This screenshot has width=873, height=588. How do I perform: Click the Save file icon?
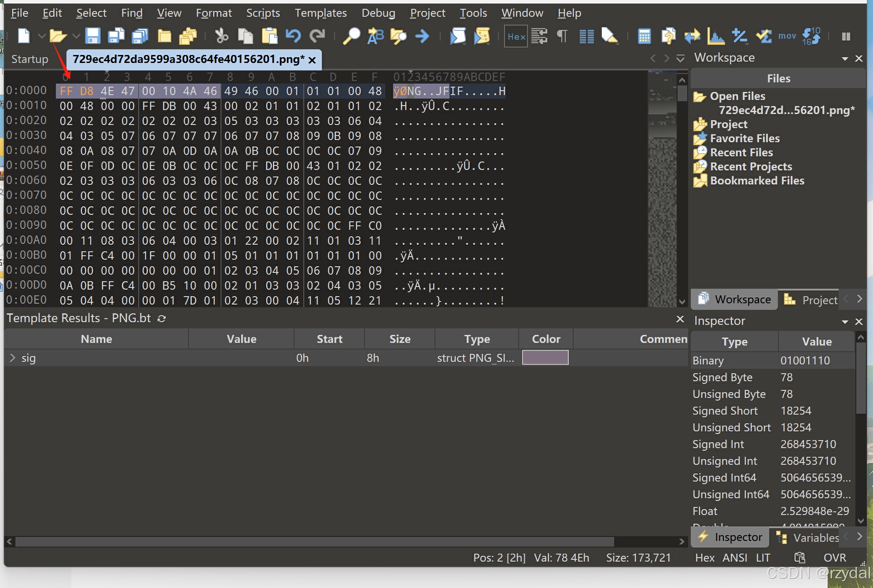[92, 36]
